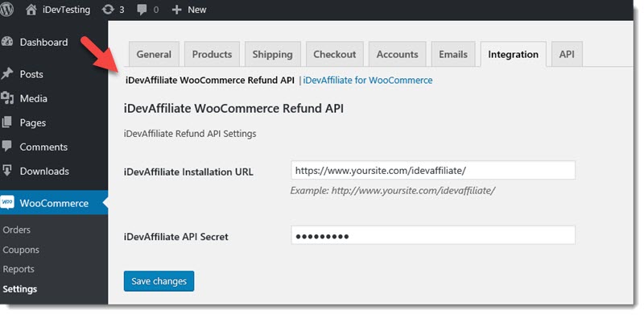Screen dimensions: 644x315
Task: Switch to the Products tab
Action: pos(212,54)
